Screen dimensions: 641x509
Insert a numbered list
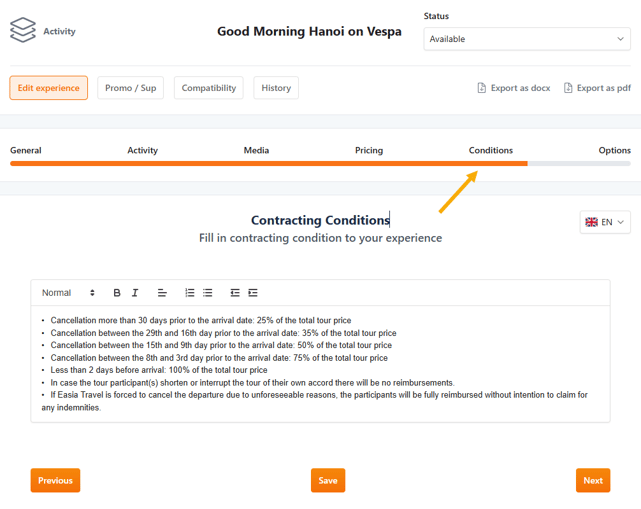click(x=190, y=293)
